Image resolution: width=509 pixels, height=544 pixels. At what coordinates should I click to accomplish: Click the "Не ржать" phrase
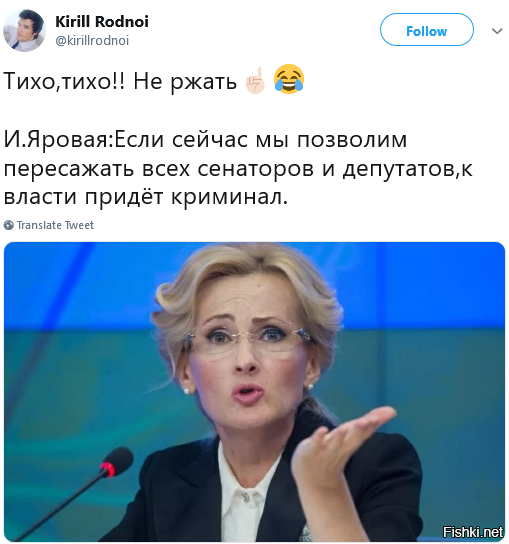click(185, 83)
